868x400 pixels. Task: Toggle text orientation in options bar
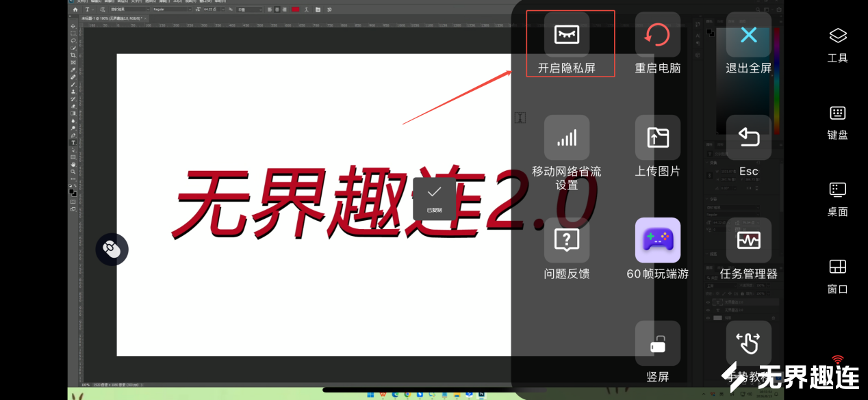pyautogui.click(x=103, y=10)
